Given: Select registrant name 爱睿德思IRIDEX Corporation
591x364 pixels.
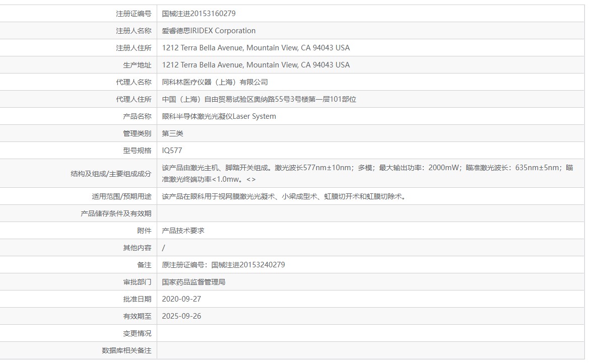Looking at the screenshot, I should click(209, 31).
